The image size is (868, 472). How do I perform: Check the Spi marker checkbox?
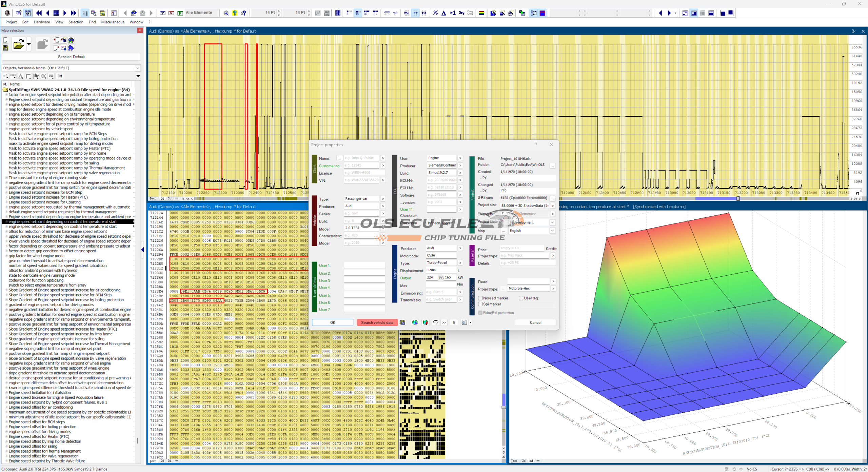point(480,304)
